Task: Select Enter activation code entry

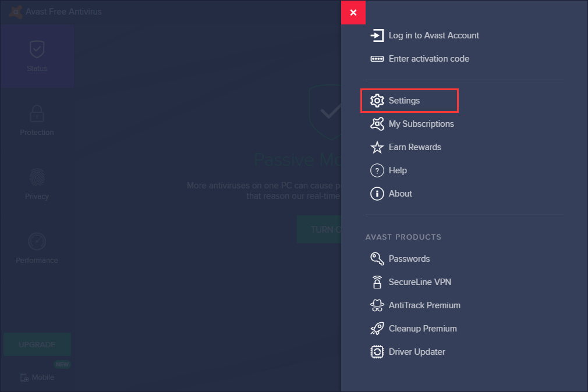Action: click(x=428, y=59)
